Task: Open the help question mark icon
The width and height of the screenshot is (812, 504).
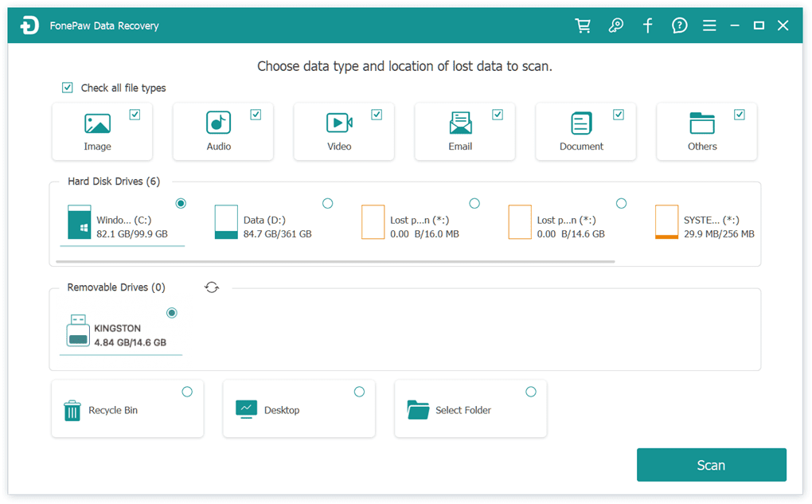Action: [x=679, y=25]
